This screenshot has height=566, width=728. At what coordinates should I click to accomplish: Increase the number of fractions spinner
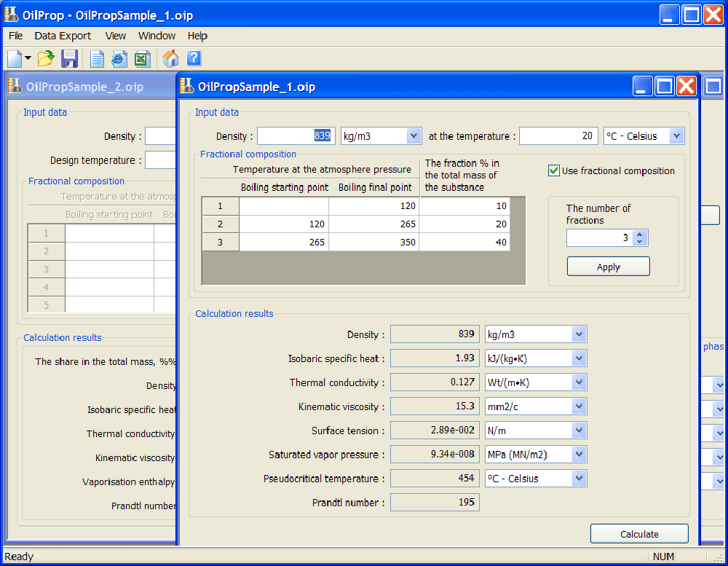(x=639, y=235)
